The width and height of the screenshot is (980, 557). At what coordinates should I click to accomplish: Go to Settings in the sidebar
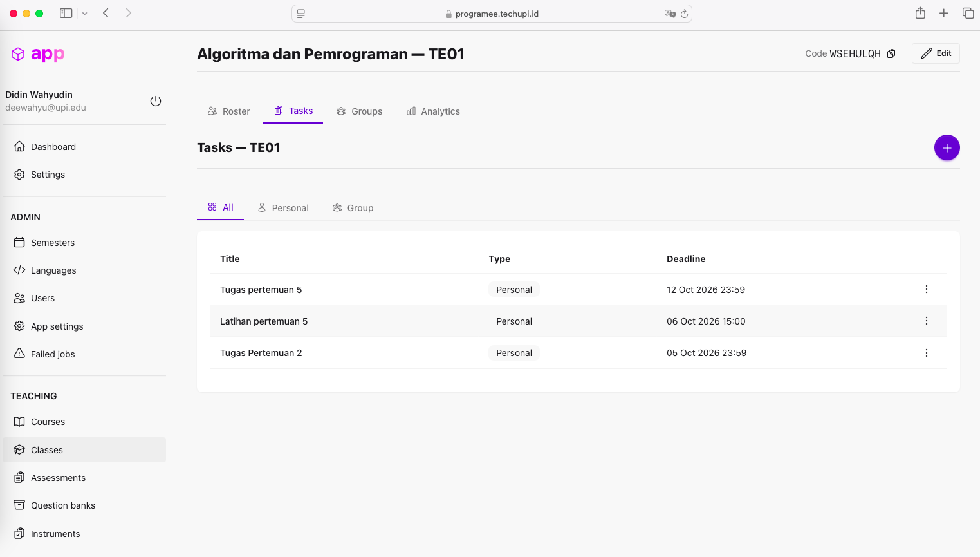[84, 175]
